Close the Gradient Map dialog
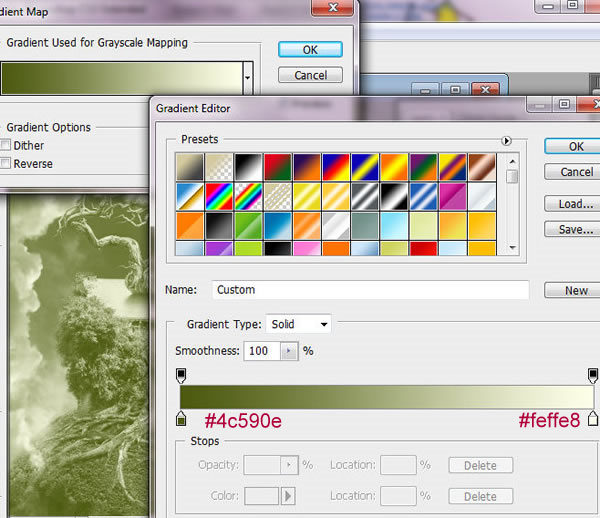The width and height of the screenshot is (600, 518). [x=333, y=7]
